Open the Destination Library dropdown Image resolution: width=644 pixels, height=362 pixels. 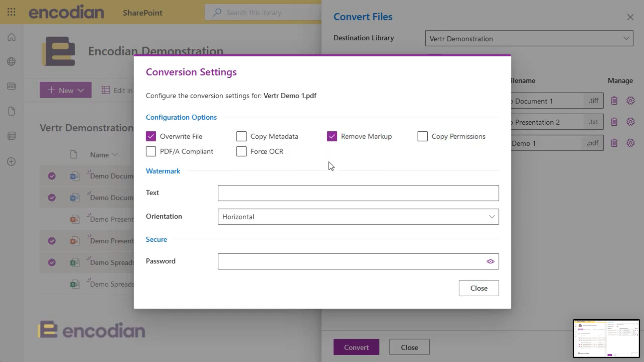coord(529,39)
